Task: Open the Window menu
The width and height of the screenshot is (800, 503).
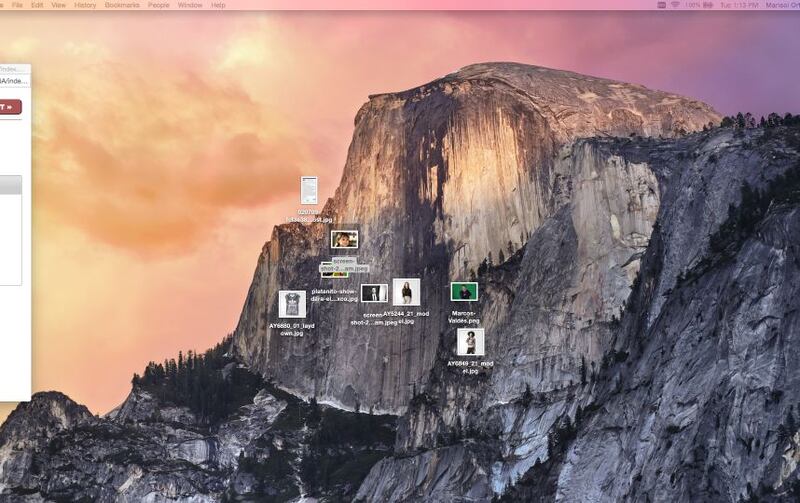Action: point(190,5)
